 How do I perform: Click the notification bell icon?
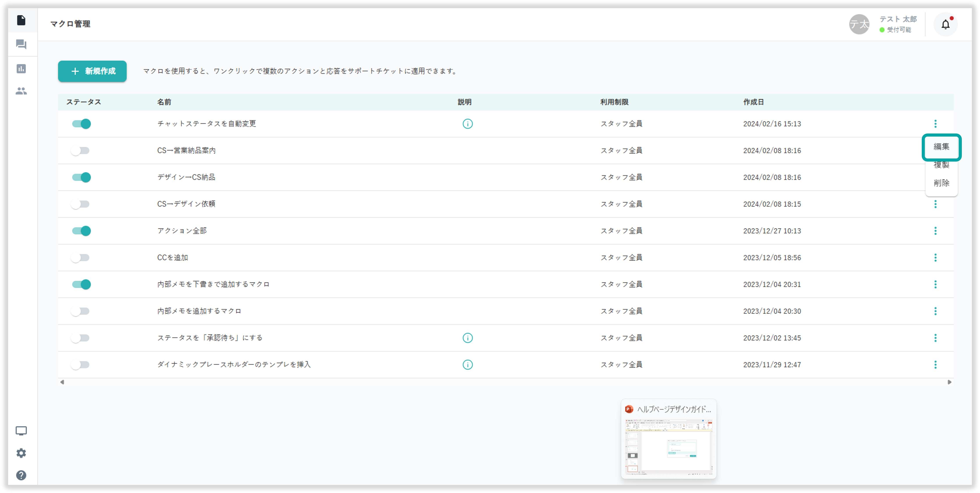click(945, 25)
